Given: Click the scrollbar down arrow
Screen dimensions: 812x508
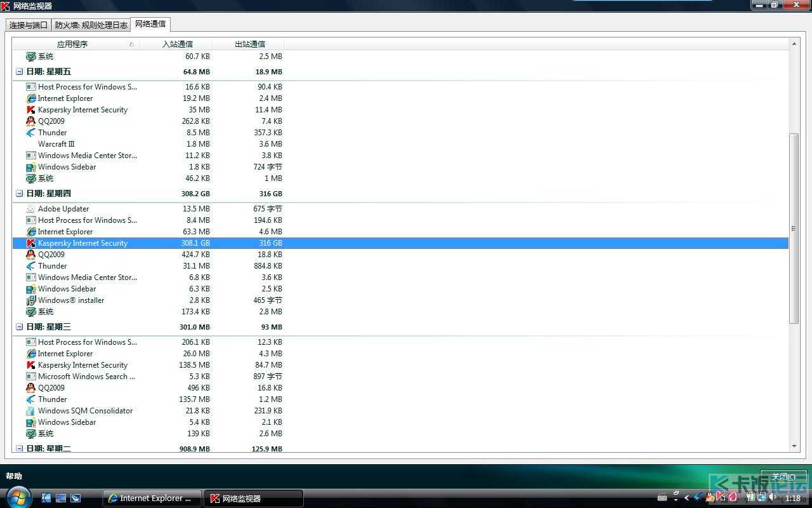Looking at the screenshot, I should click(794, 446).
